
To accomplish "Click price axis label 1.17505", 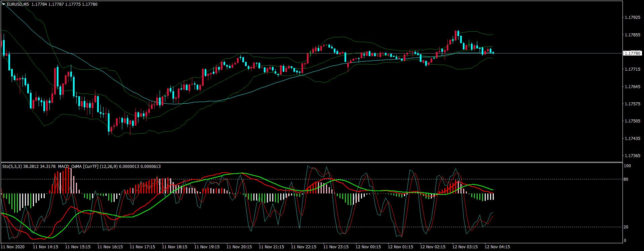I will click(x=632, y=121).
